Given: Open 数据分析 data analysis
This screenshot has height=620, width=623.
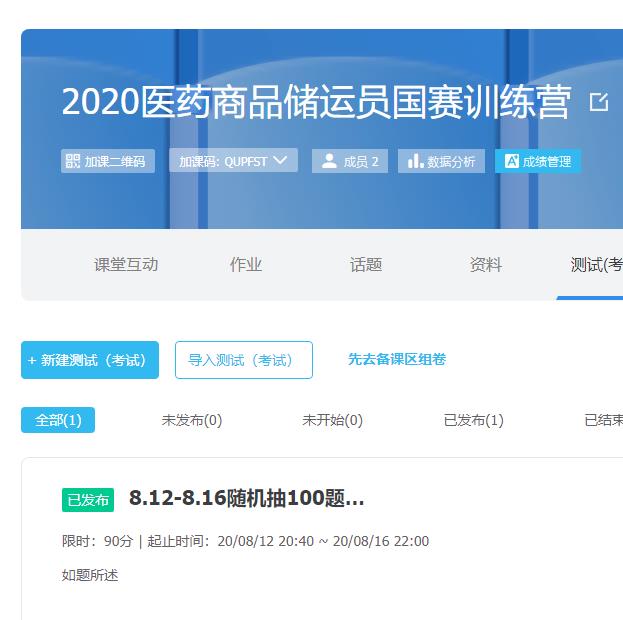Looking at the screenshot, I should click(x=441, y=161).
